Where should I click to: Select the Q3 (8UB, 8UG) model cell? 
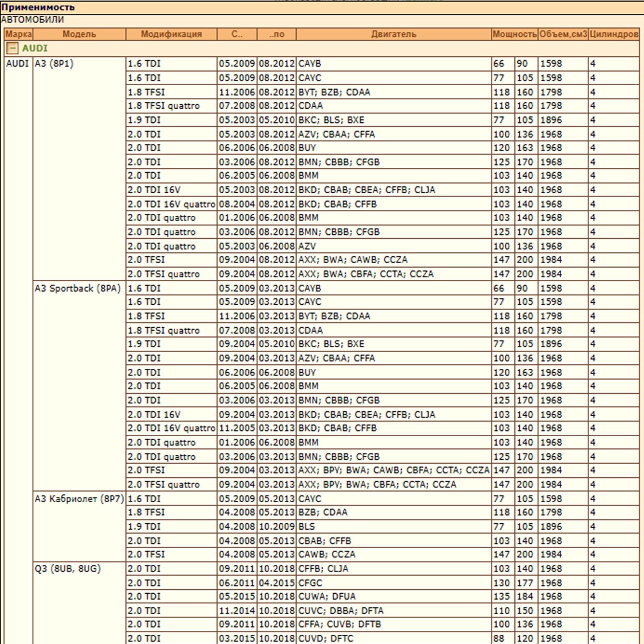pyautogui.click(x=68, y=569)
